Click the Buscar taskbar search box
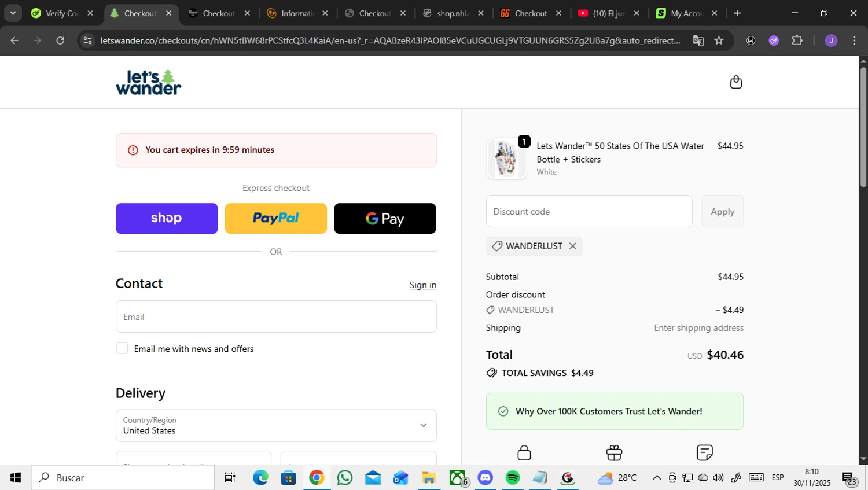This screenshot has width=868, height=490. (x=123, y=478)
